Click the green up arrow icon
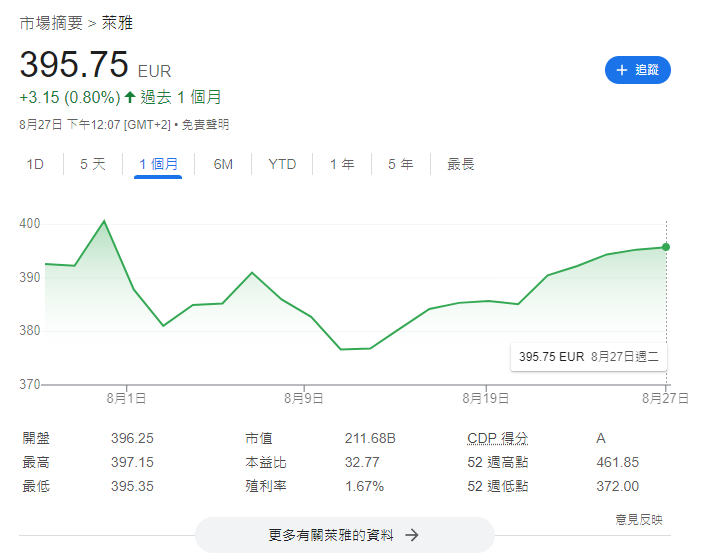The height and width of the screenshot is (557, 712). pos(130,97)
